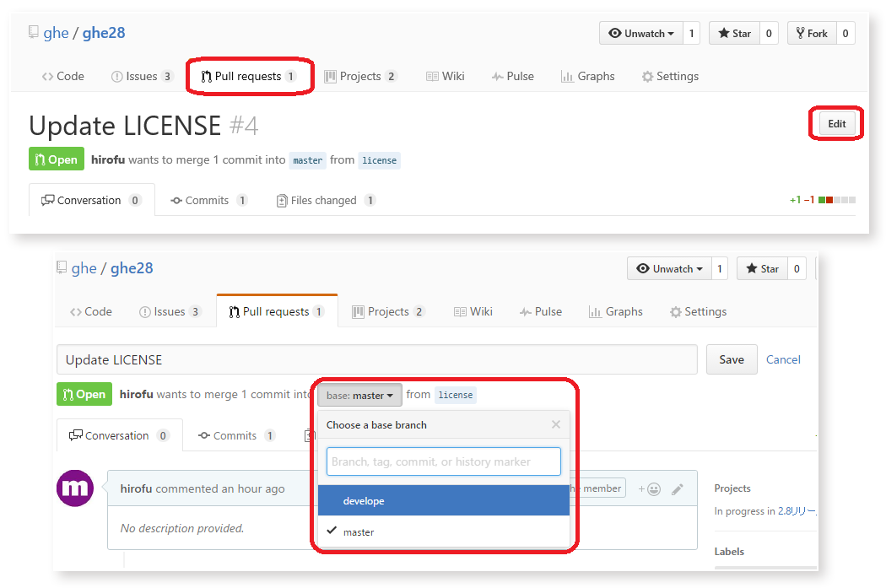Open Graphs tab in top screenshot
This screenshot has width=886, height=588.
(587, 76)
